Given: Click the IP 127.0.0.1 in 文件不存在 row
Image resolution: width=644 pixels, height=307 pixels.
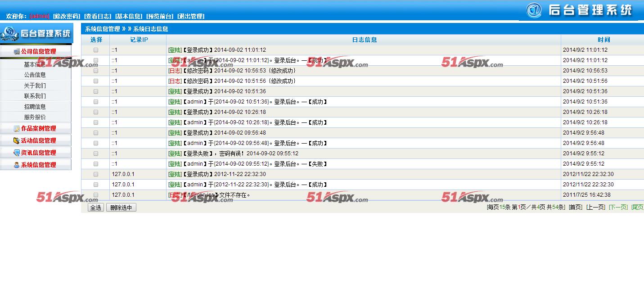Looking at the screenshot, I should (123, 195).
